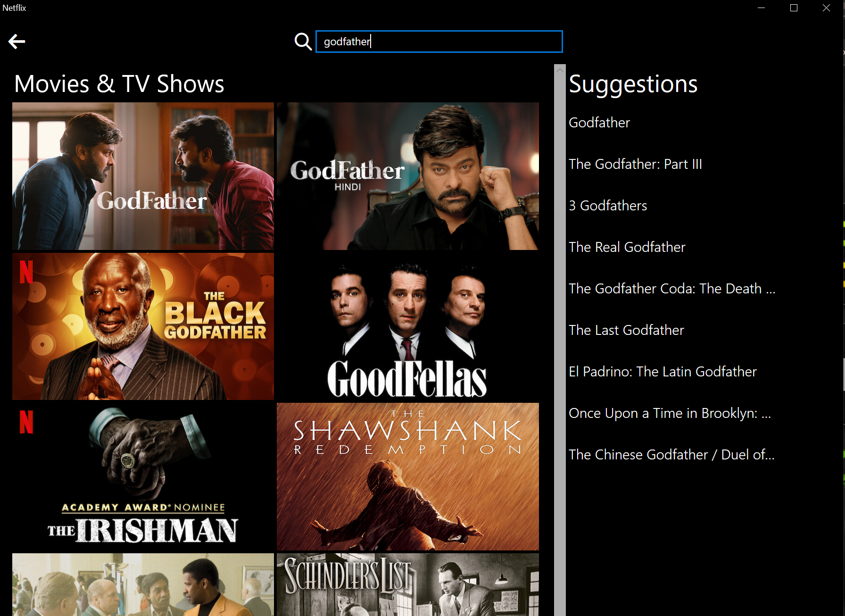Screen dimensions: 845x616
Task: Select 'The Last Godfather' suggestion
Action: point(626,330)
